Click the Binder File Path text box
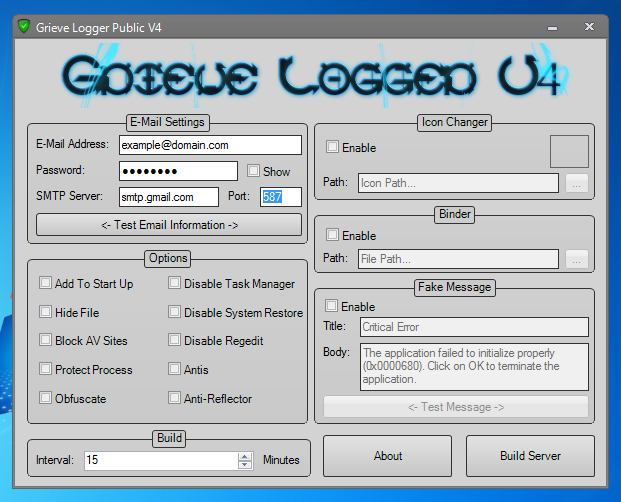621x502 pixels. point(459,259)
